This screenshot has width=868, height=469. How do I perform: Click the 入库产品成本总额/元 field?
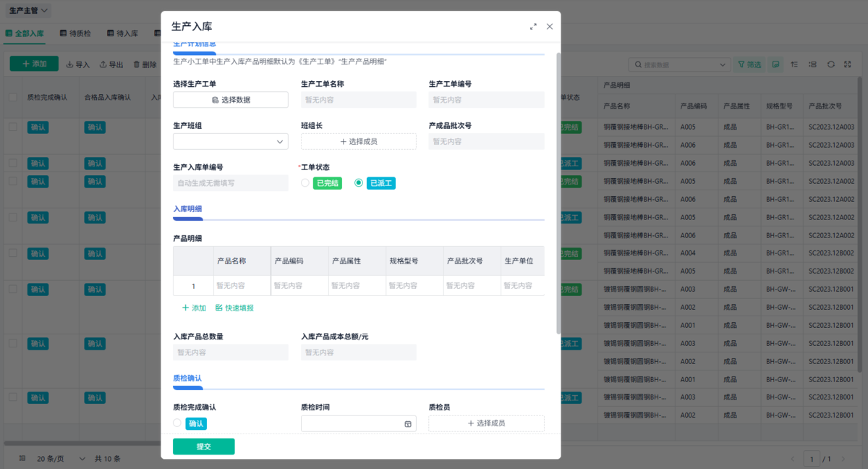click(x=359, y=352)
